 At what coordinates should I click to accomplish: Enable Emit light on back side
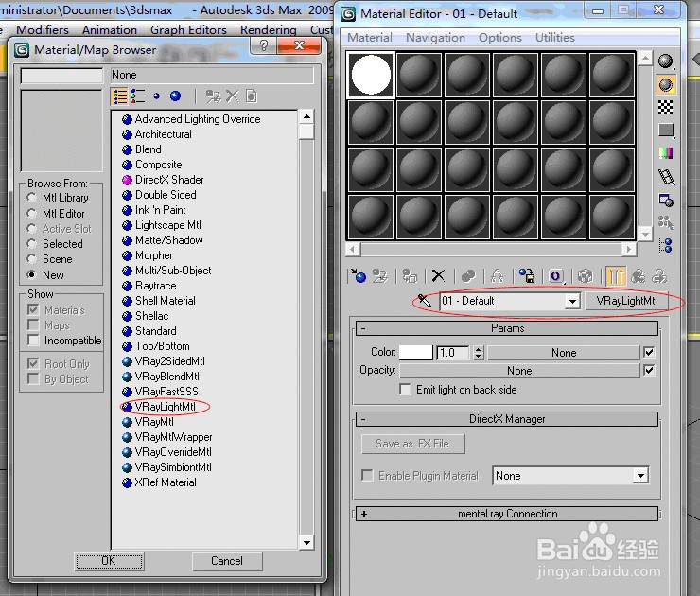coord(406,390)
